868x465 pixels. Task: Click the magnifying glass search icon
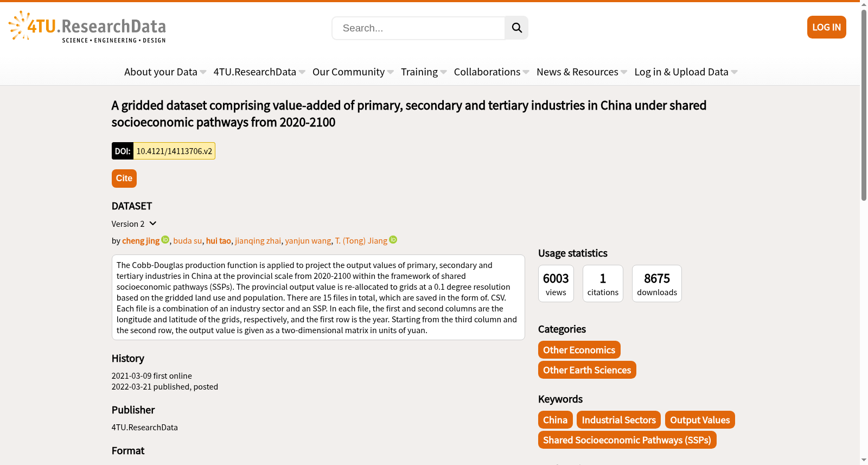pos(516,28)
